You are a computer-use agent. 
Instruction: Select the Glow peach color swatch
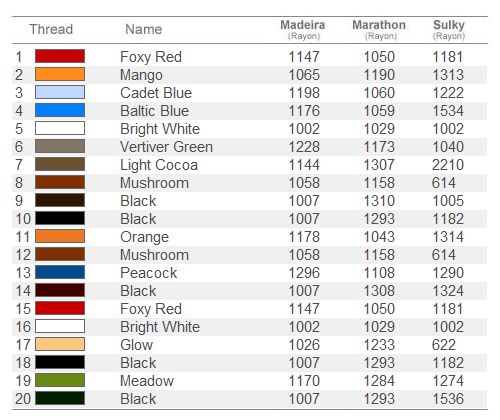(60, 344)
